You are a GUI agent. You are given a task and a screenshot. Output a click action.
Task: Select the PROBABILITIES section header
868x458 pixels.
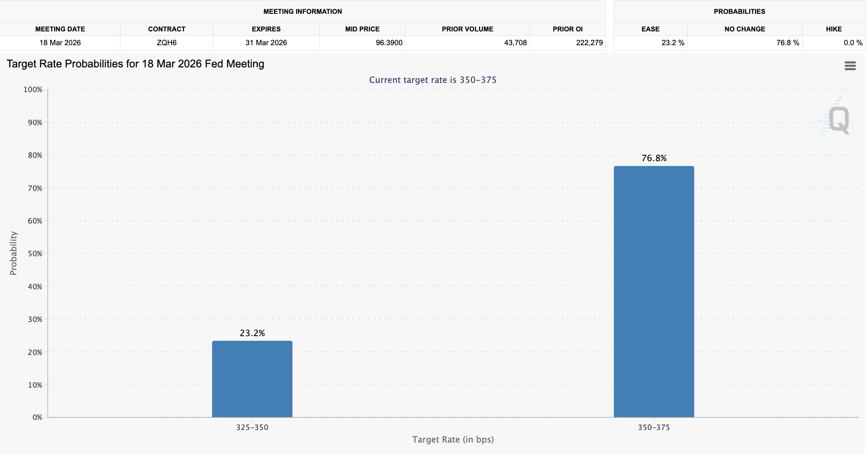[x=739, y=11]
